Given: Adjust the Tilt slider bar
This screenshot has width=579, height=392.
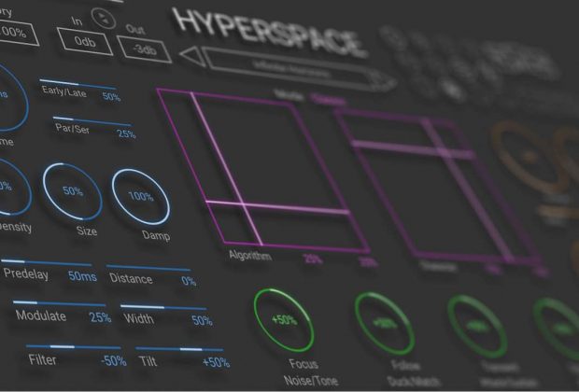Looking at the screenshot, I should (x=179, y=349).
